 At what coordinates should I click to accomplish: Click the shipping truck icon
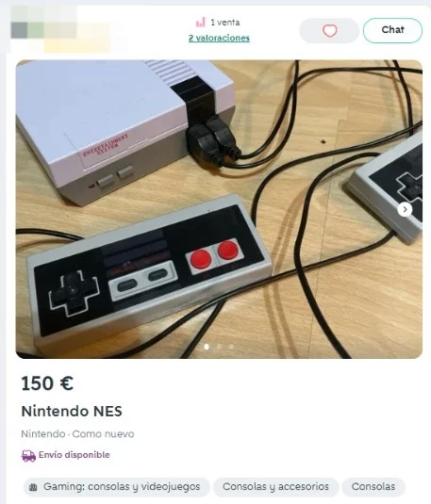tap(28, 455)
